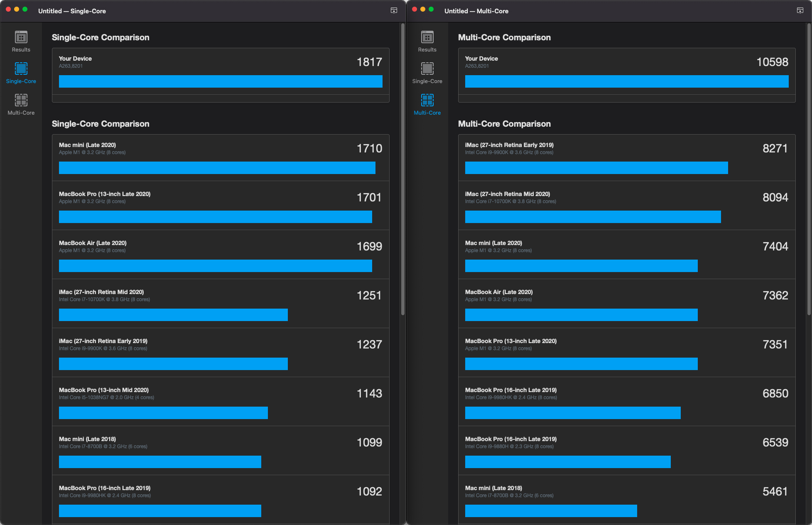This screenshot has height=525, width=812.
Task: Click Your Device score 10598
Action: point(772,62)
